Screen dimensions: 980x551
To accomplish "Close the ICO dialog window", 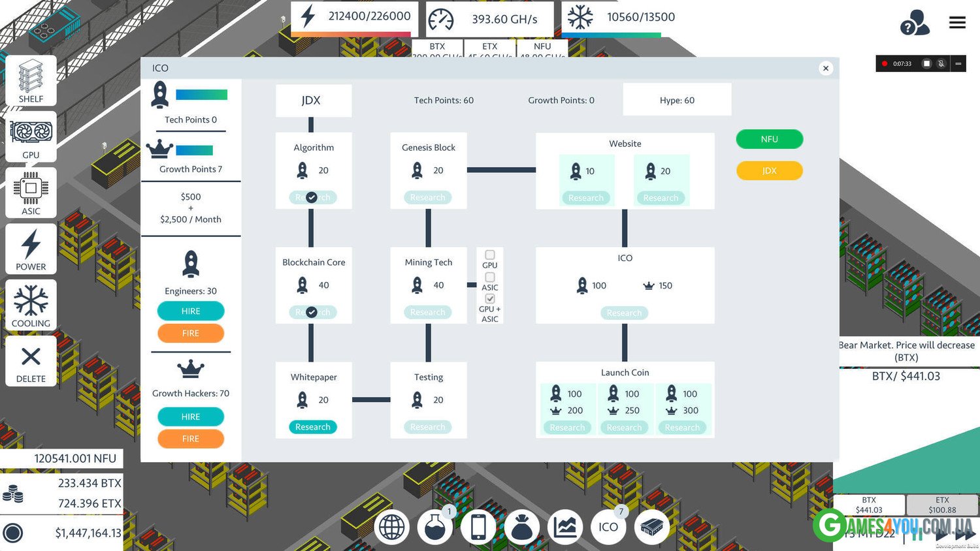I will [x=826, y=69].
